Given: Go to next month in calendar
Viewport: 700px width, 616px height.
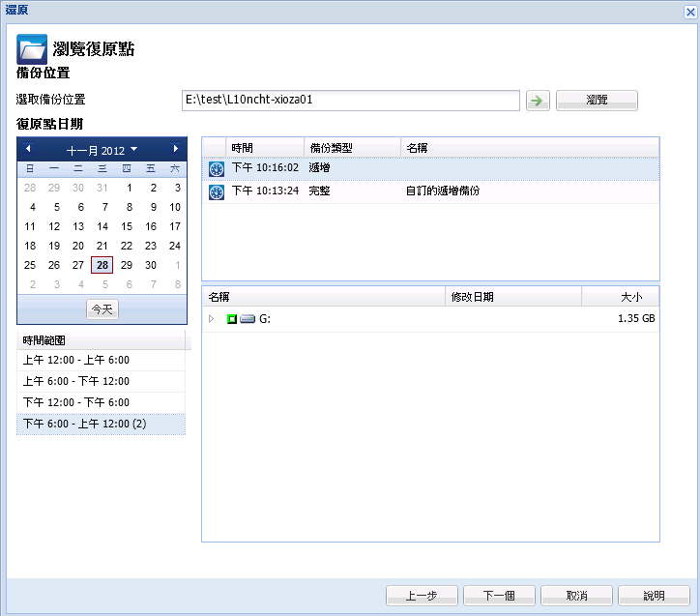Looking at the screenshot, I should (x=175, y=149).
